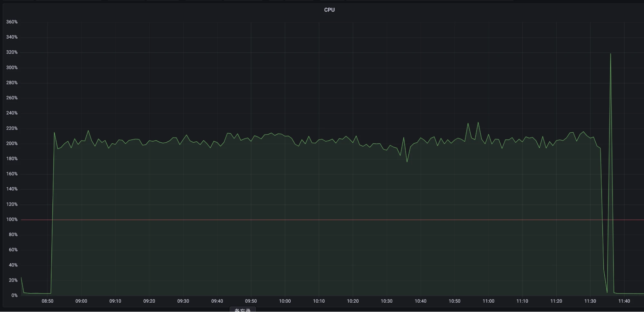Click the starting 20% data point at far left
This screenshot has height=312, width=644.
[21, 278]
